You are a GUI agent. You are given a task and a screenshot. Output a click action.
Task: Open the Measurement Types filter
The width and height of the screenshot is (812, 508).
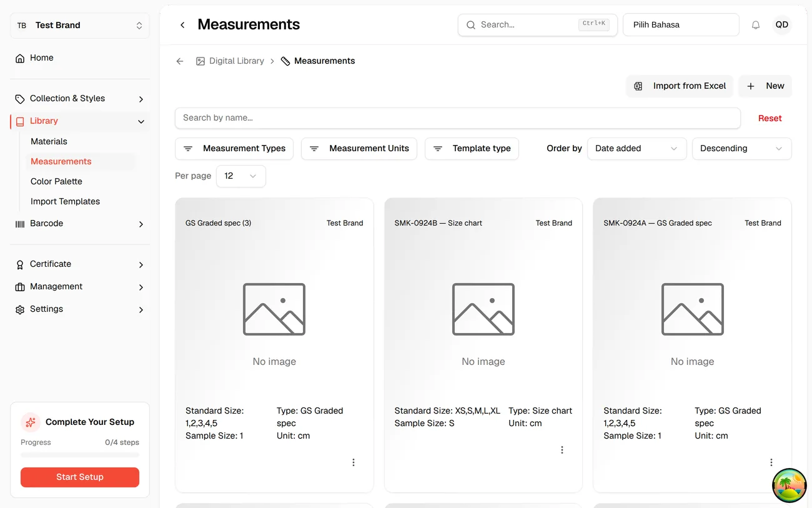pyautogui.click(x=234, y=149)
